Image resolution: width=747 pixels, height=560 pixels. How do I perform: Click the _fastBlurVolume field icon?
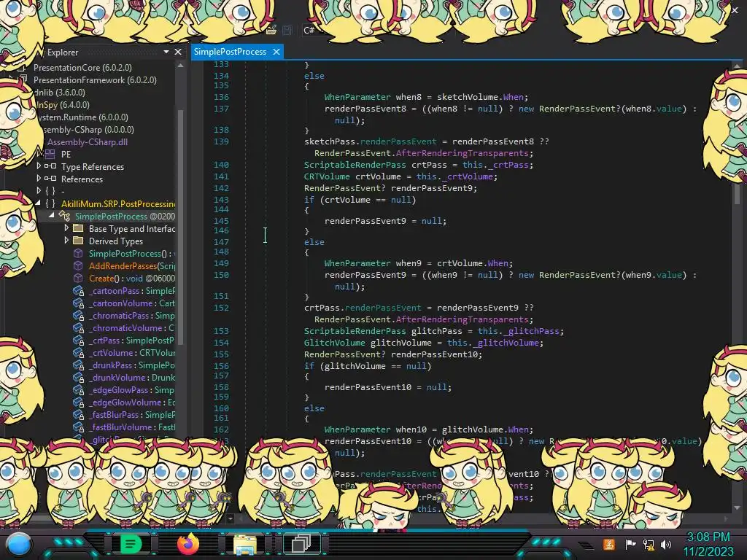coord(78,427)
